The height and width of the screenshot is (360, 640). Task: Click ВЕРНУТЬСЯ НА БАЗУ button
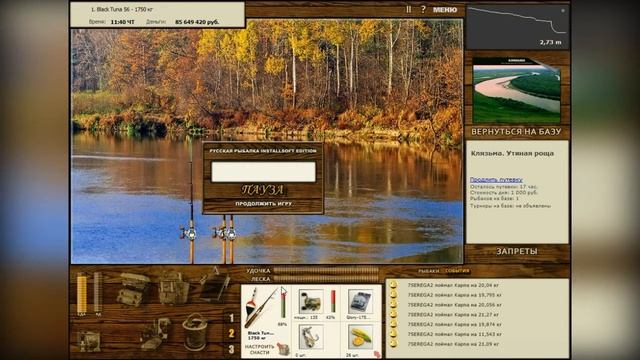[516, 131]
